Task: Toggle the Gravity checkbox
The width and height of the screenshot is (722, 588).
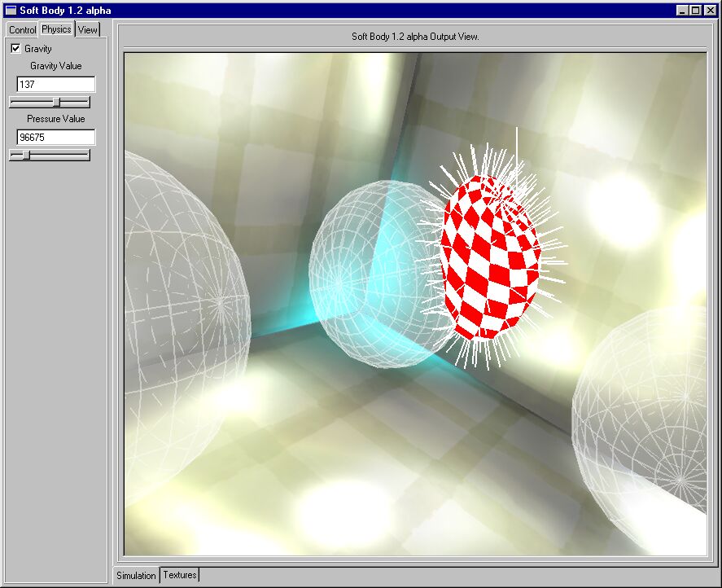Action: click(15, 49)
